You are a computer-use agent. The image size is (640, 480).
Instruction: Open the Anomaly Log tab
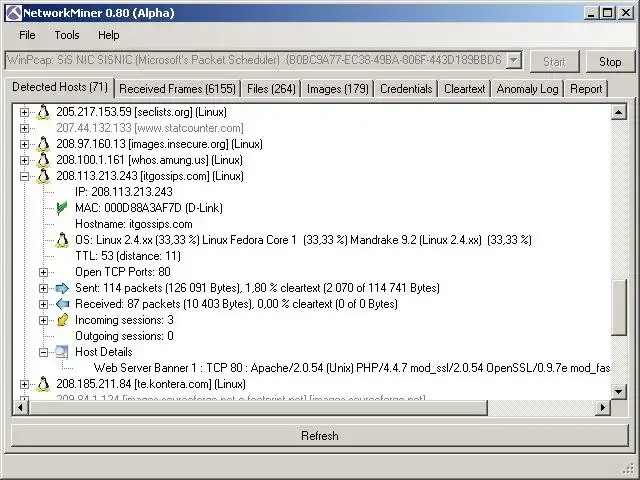[x=527, y=89]
